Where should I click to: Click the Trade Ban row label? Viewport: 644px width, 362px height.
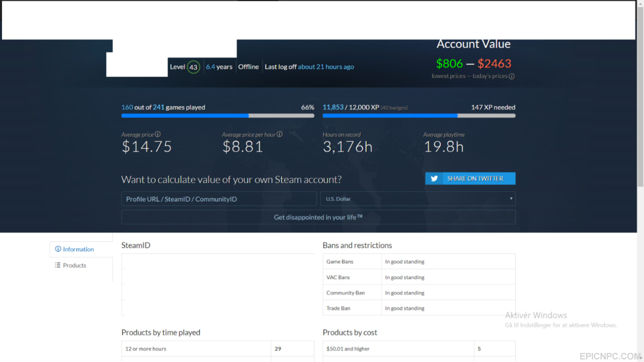click(339, 308)
